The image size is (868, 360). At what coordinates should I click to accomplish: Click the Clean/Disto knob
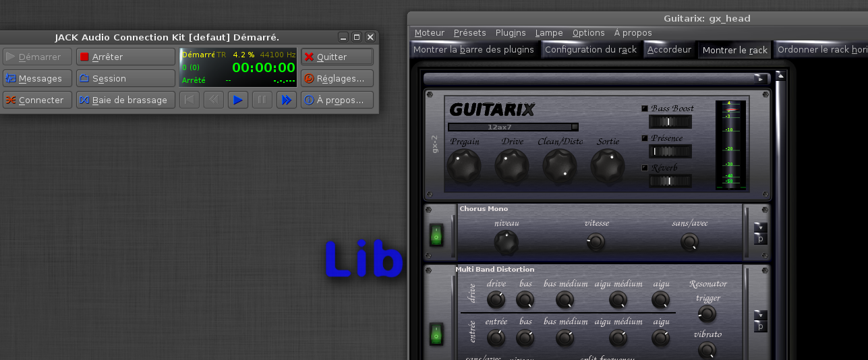coord(560,166)
